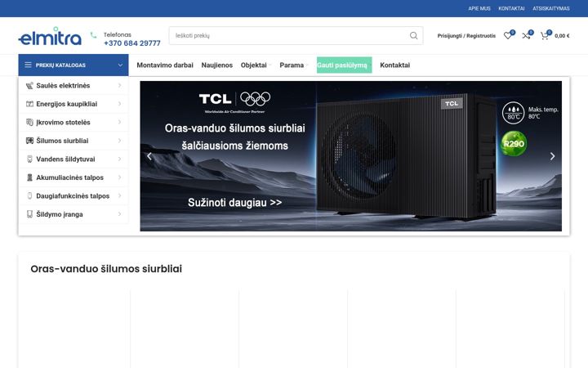Click the elmitra logo

pos(50,36)
